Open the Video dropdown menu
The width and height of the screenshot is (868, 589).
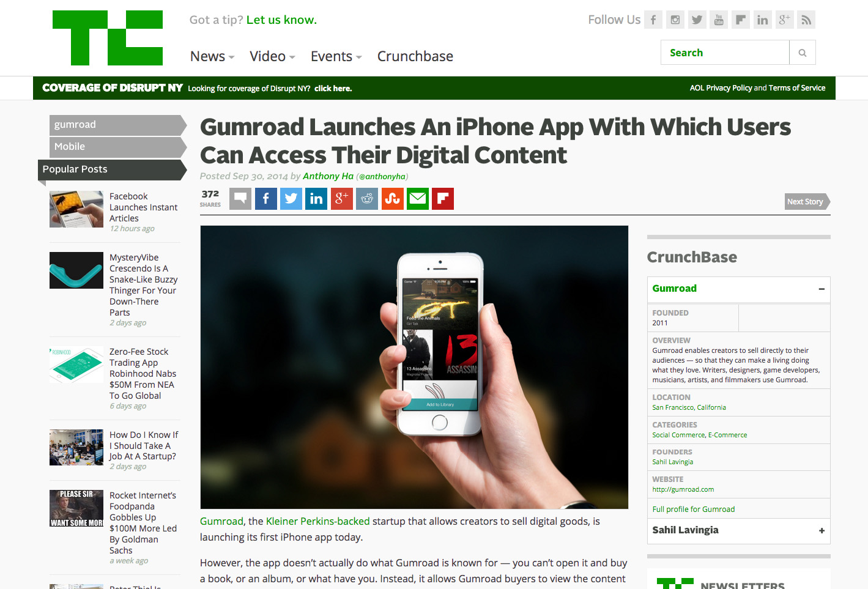272,56
